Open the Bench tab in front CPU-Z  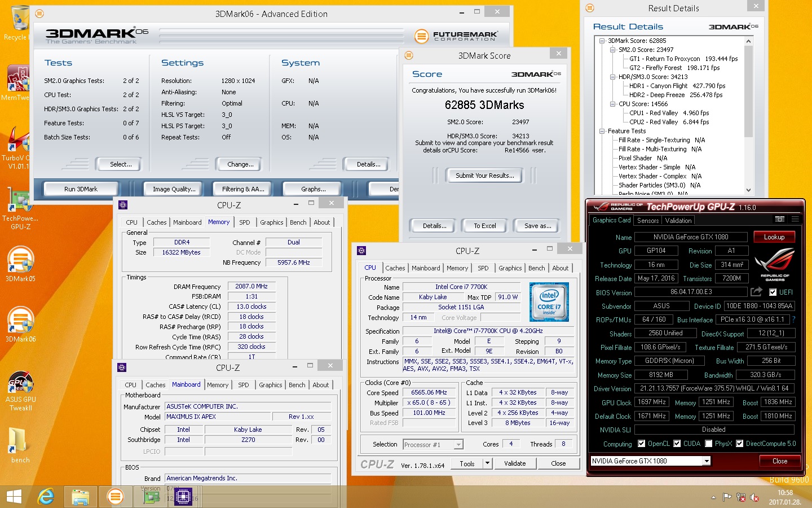537,268
